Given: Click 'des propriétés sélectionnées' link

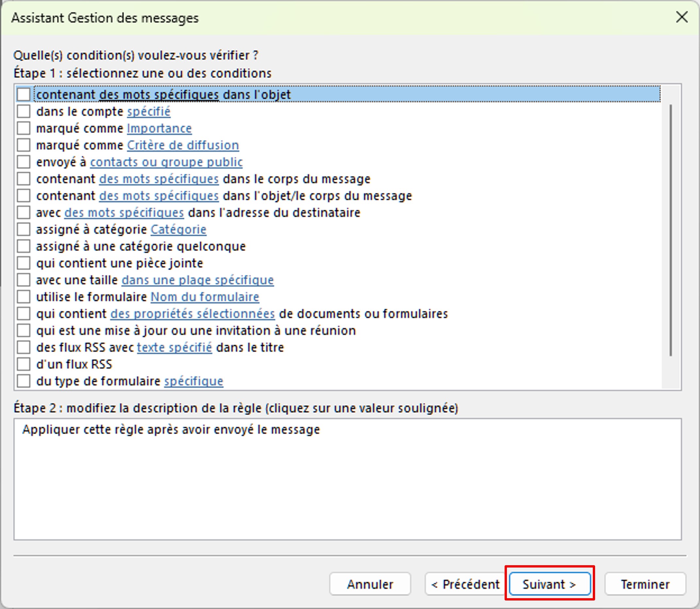Looking at the screenshot, I should [192, 314].
